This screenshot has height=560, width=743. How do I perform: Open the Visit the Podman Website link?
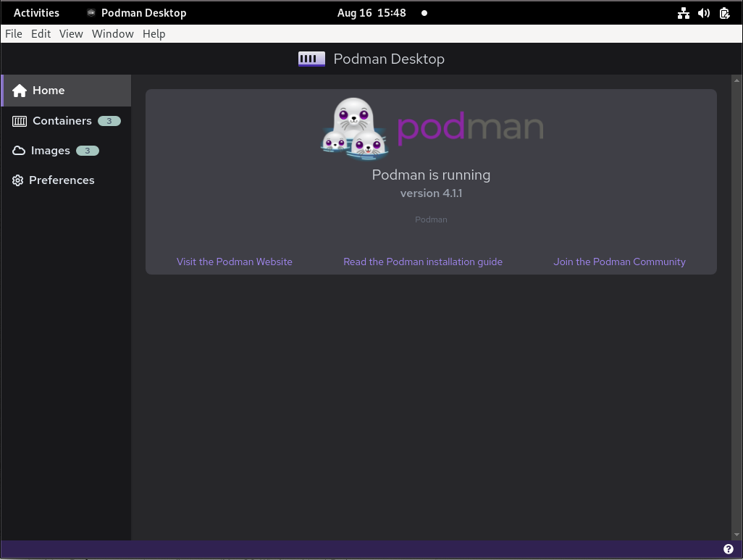234,262
